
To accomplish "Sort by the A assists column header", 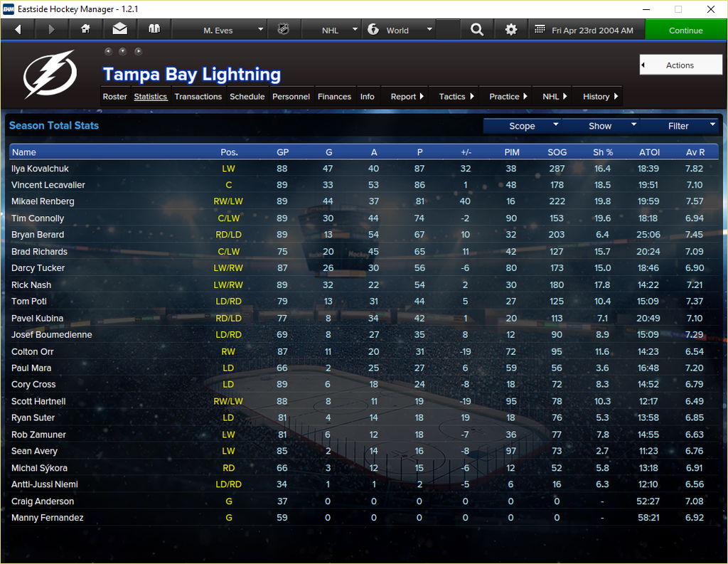I will (374, 152).
